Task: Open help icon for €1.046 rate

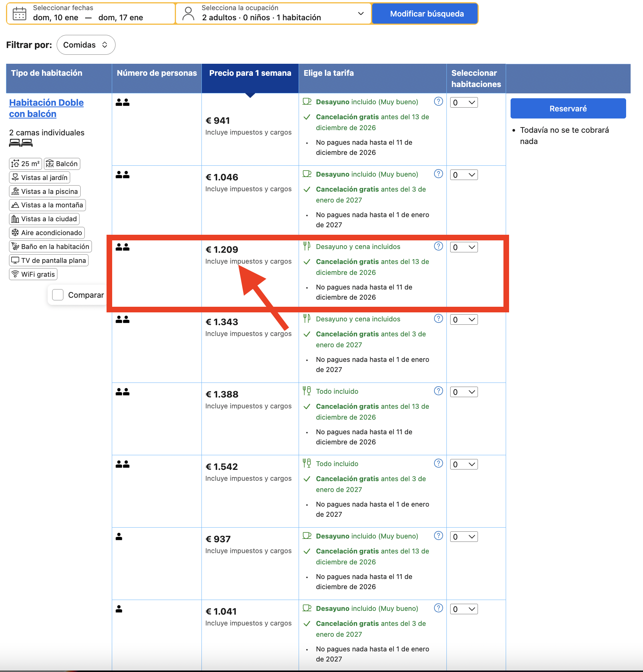Action: pos(438,174)
